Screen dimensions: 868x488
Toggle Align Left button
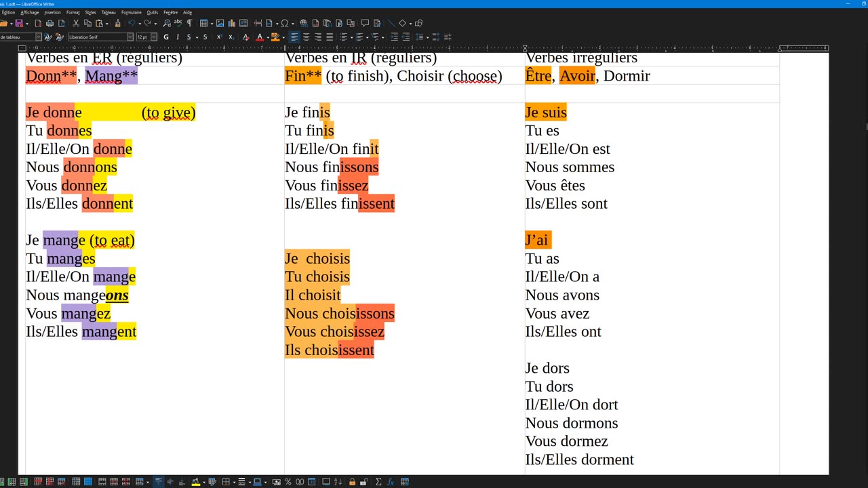tap(294, 37)
